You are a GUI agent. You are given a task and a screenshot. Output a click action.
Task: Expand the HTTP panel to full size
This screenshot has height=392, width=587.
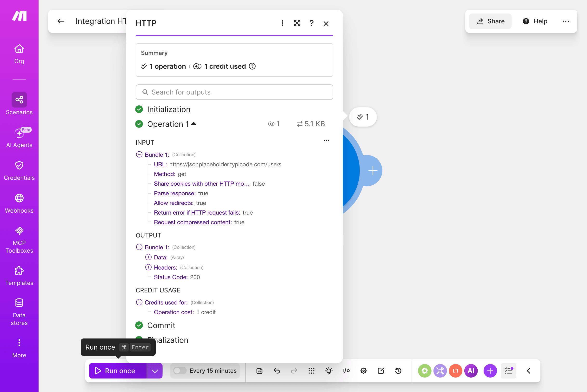click(x=297, y=23)
